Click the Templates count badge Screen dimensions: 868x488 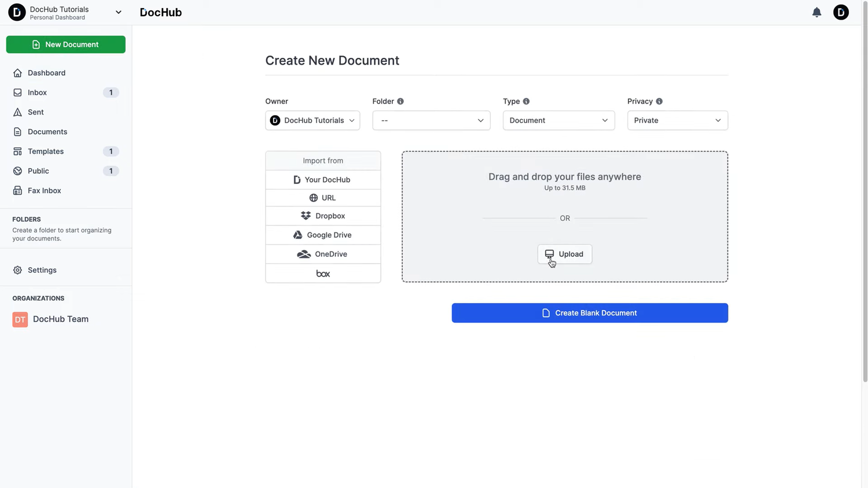(x=111, y=151)
